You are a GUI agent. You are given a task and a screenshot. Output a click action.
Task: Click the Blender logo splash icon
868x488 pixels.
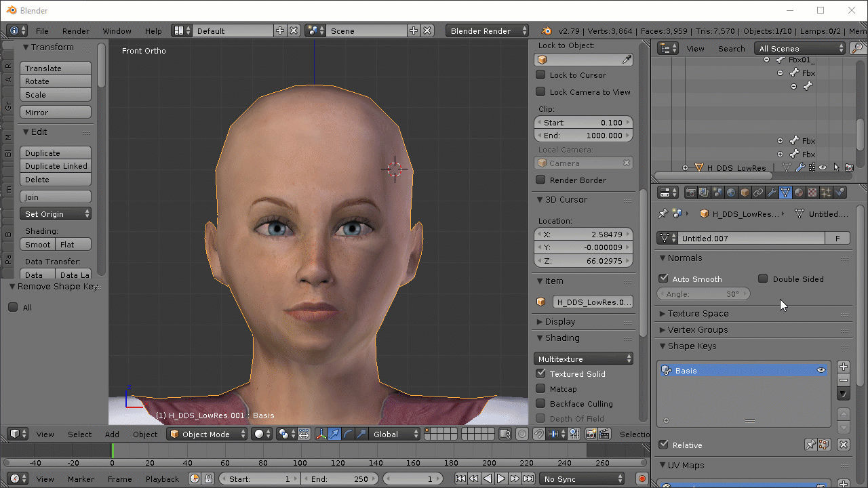547,31
